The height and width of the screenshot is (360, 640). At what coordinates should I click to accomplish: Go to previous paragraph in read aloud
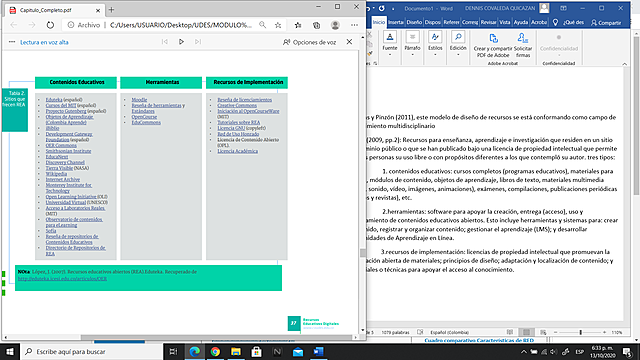point(164,42)
